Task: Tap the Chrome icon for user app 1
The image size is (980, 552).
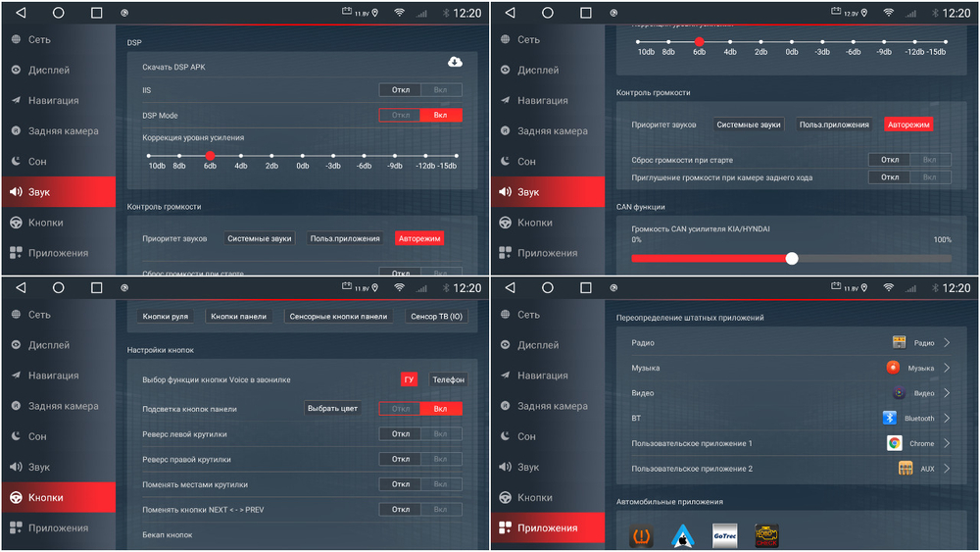Action: 895,443
